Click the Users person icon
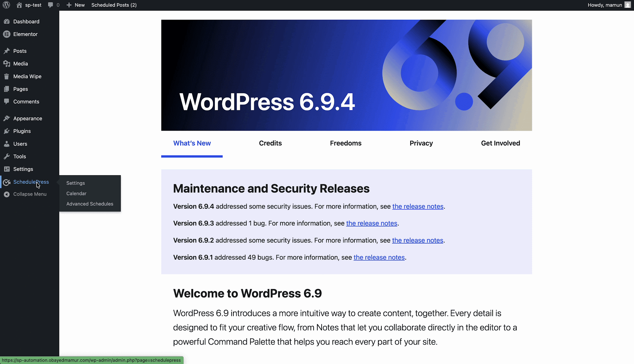 (7, 144)
